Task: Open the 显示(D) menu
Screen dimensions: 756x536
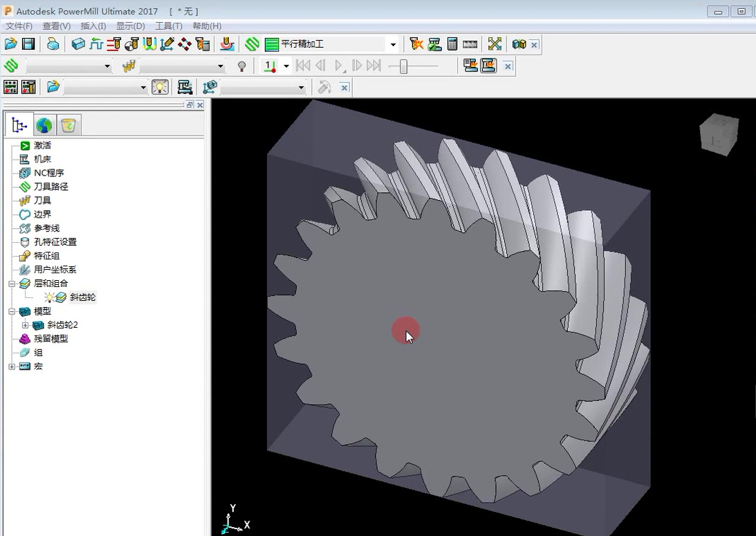Action: pyautogui.click(x=131, y=26)
